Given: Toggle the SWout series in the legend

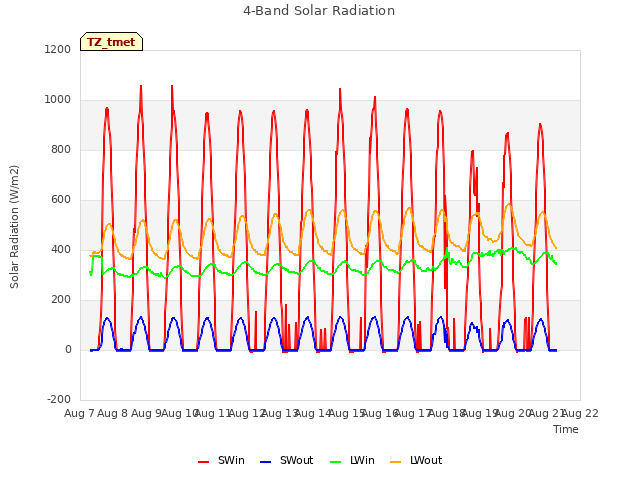Looking at the screenshot, I should point(287,460).
